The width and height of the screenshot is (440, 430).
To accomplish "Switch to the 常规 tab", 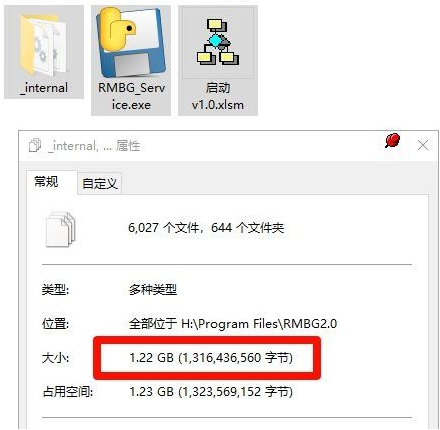I will [x=46, y=182].
